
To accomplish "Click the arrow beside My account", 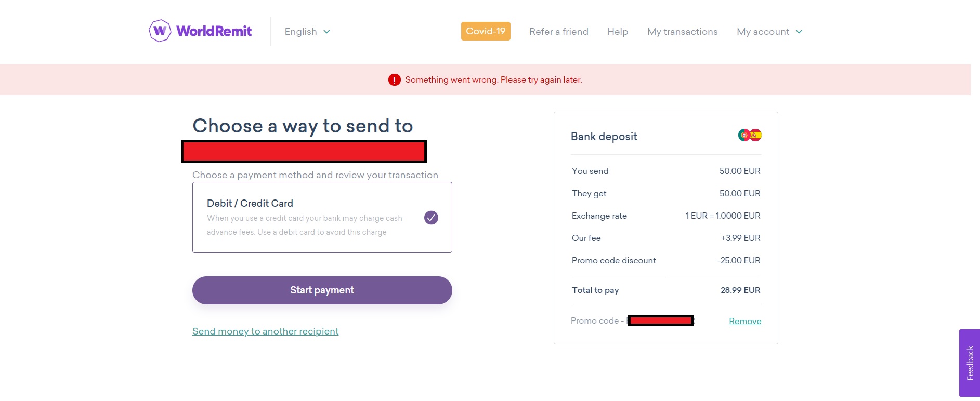I will pos(799,32).
